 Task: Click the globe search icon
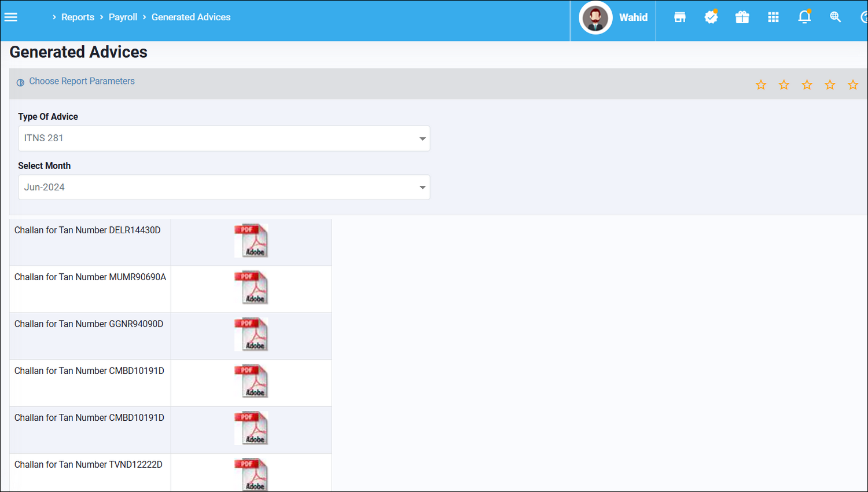click(835, 17)
